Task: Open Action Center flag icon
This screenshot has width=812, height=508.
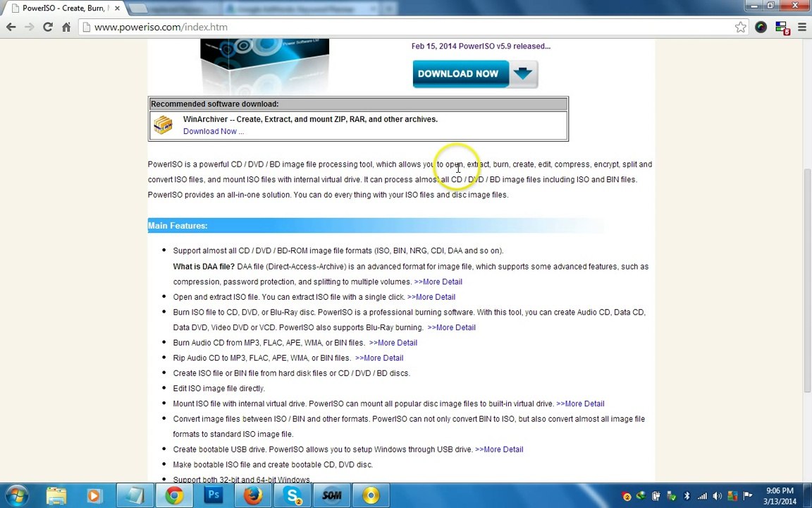Action: pos(747,496)
